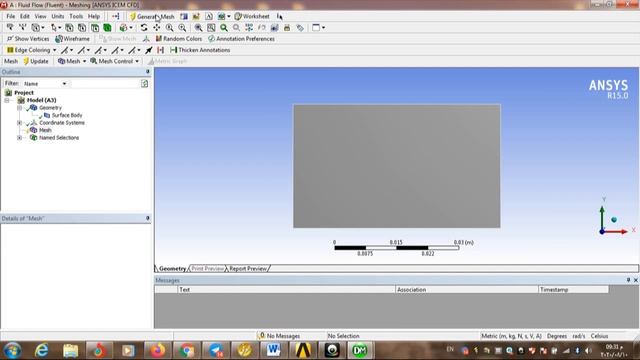Select the Zoom tool next to Pan
The height and width of the screenshot is (360, 640).
169,28
